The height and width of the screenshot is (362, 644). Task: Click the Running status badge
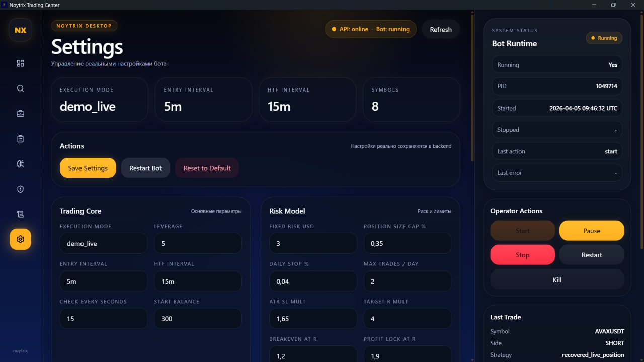pyautogui.click(x=604, y=38)
